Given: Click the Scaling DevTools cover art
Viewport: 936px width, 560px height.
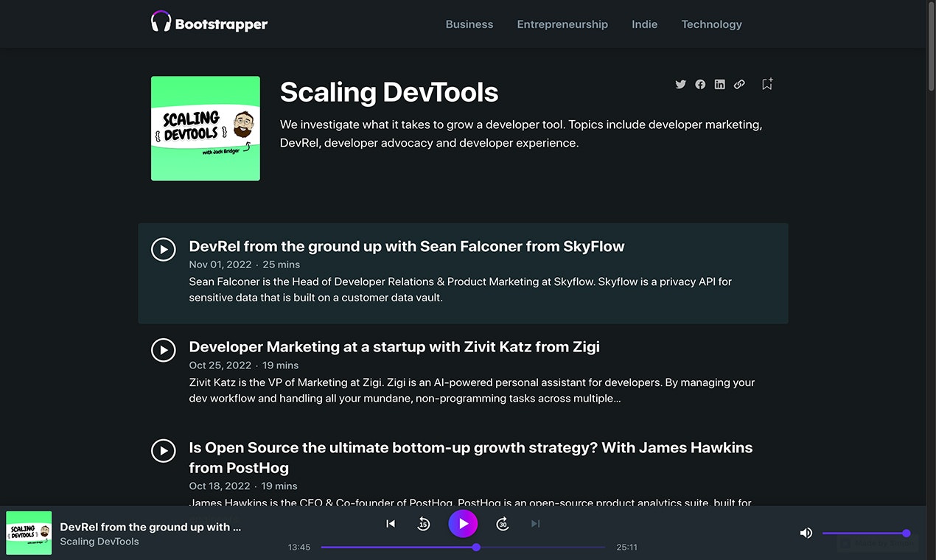Looking at the screenshot, I should tap(206, 128).
